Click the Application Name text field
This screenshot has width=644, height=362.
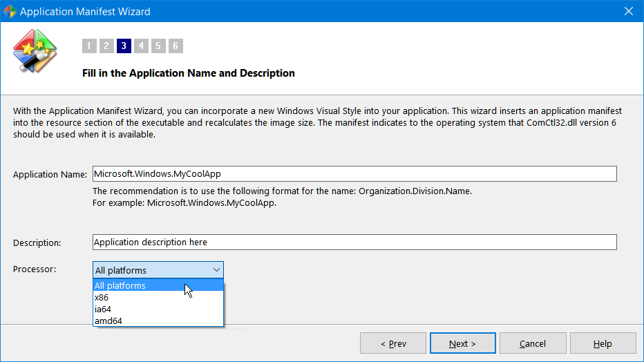(x=354, y=174)
